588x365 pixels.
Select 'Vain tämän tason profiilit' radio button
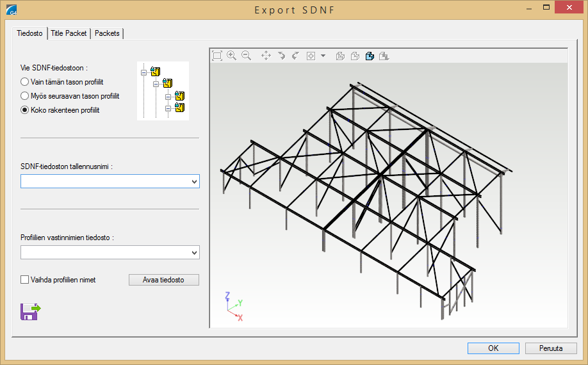click(25, 82)
